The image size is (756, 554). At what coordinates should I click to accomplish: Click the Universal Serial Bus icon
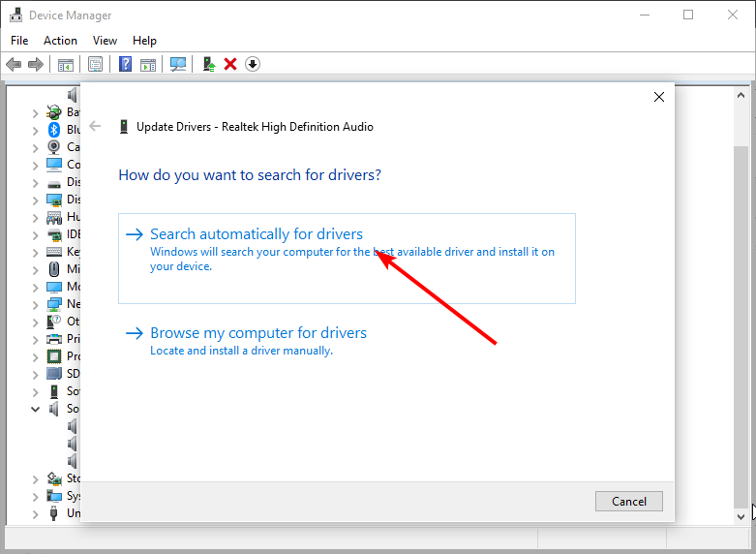(54, 513)
